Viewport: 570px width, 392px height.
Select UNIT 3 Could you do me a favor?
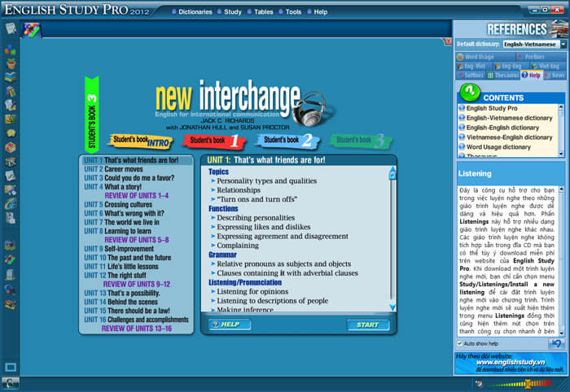pyautogui.click(x=129, y=178)
